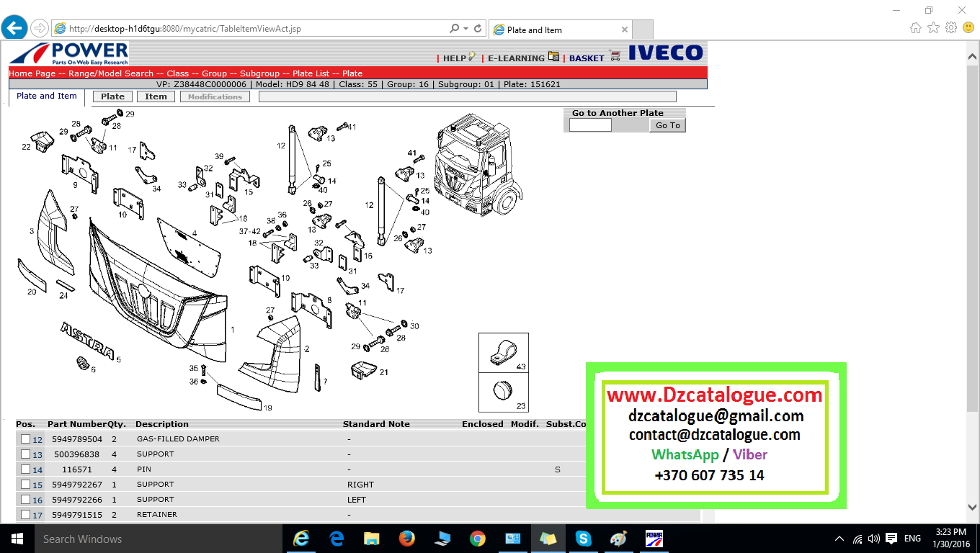This screenshot has height=553, width=980.
Task: Open the POWER app taskbar icon
Action: [654, 539]
